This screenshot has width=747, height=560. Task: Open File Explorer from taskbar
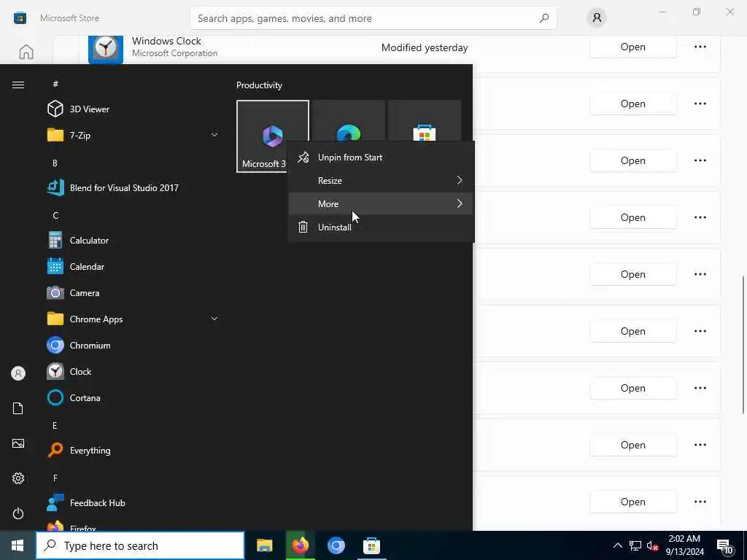(264, 545)
